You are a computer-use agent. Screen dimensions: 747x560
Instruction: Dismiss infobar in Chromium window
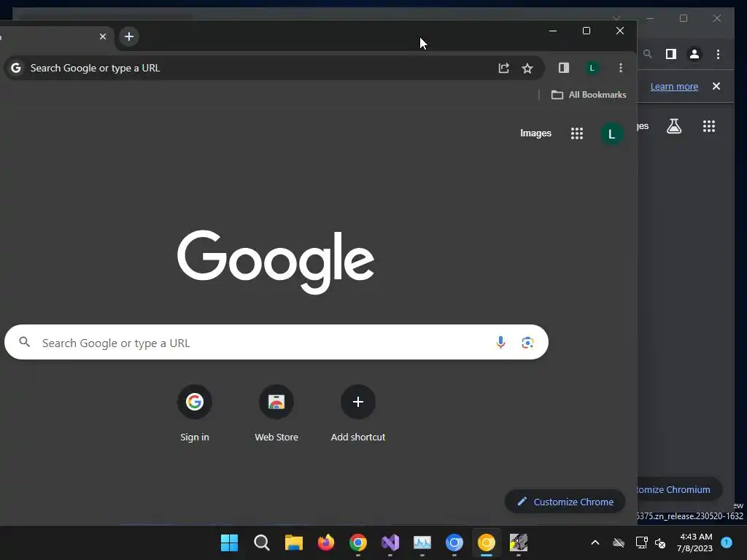pos(716,86)
